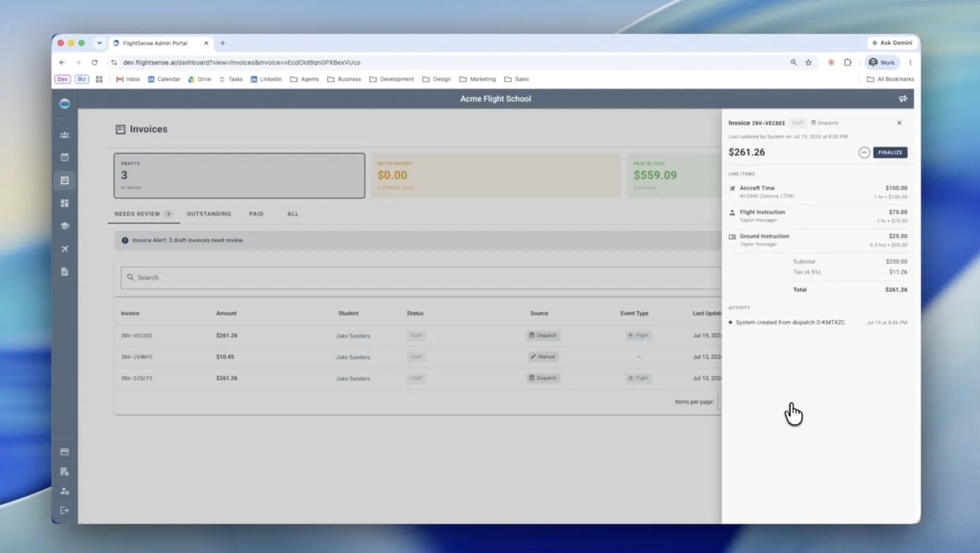The width and height of the screenshot is (980, 553).
Task: Open the three-dot more actions for invoice
Action: click(864, 153)
